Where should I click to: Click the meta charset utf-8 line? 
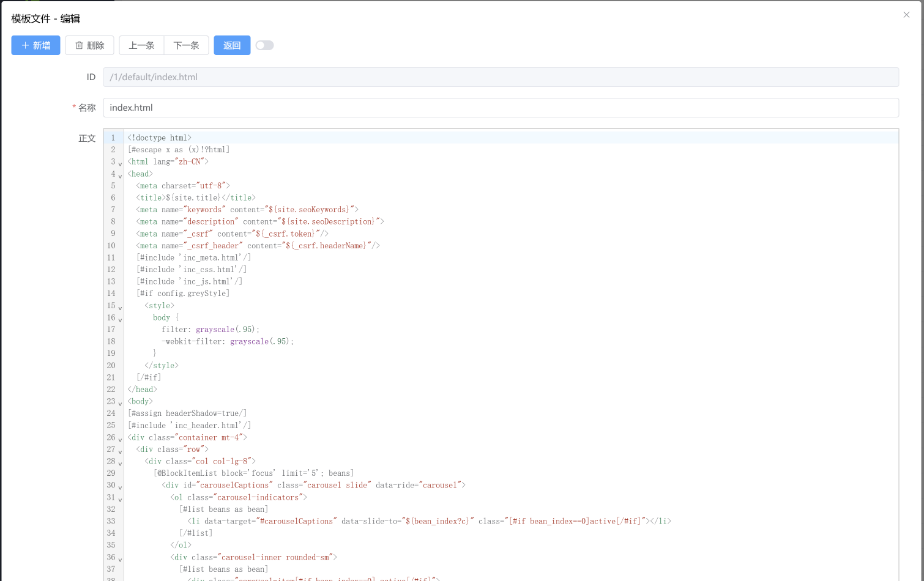(183, 186)
